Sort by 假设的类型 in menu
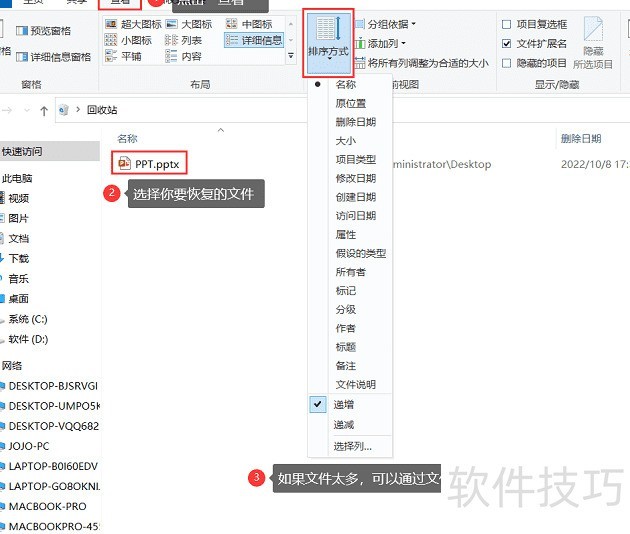This screenshot has width=630, height=534. (x=361, y=253)
